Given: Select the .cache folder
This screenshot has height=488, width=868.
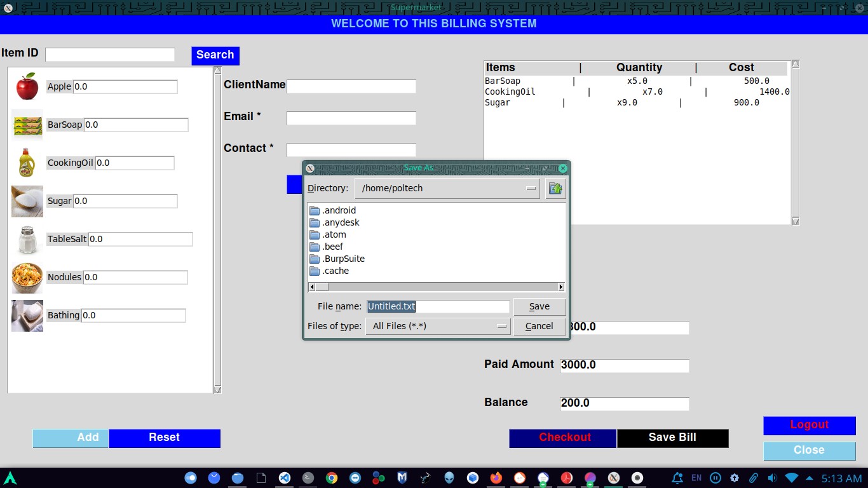Looking at the screenshot, I should point(336,271).
